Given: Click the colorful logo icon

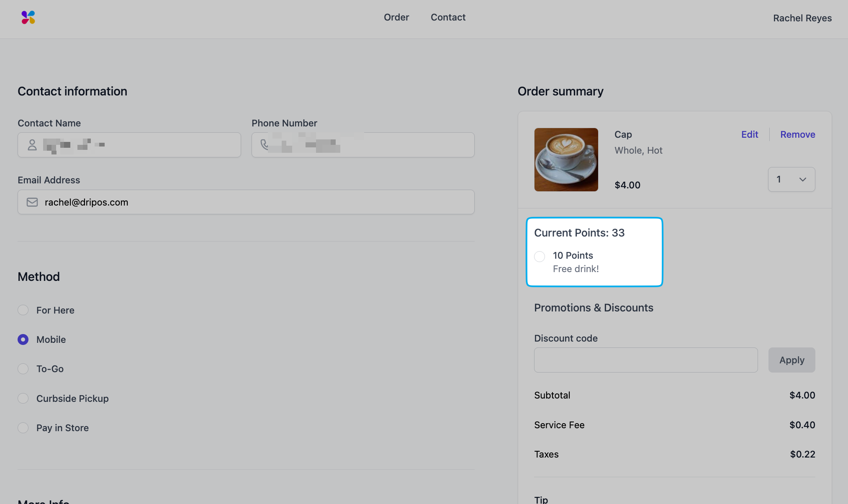Looking at the screenshot, I should click(x=28, y=18).
